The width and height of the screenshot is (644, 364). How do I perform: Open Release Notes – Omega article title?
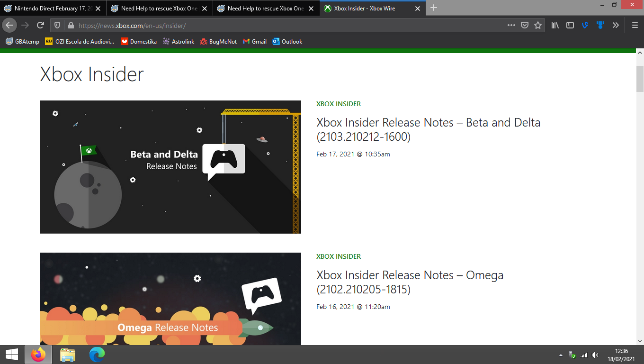coord(410,282)
